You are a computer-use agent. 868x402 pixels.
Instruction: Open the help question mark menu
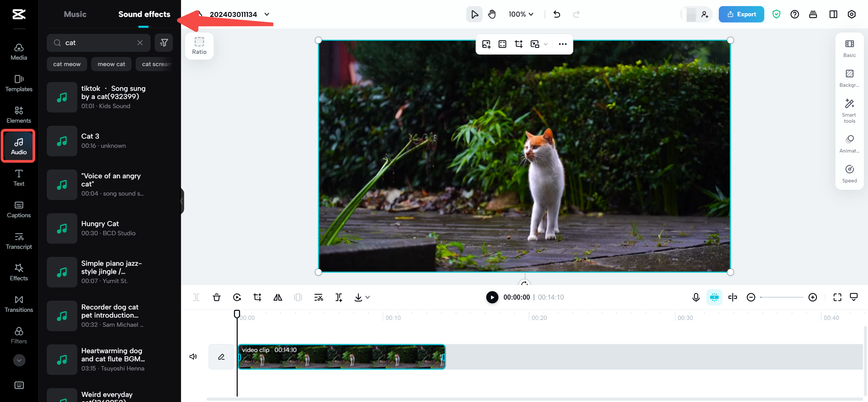pos(795,14)
